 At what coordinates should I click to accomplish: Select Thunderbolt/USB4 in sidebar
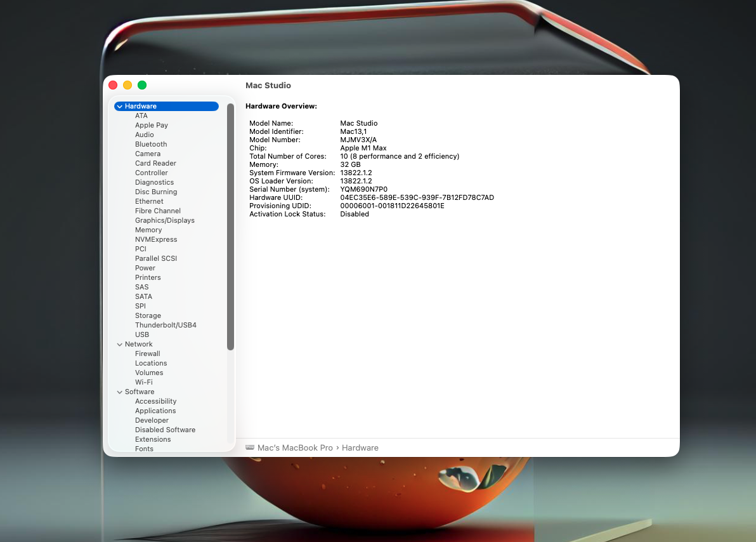(x=166, y=325)
